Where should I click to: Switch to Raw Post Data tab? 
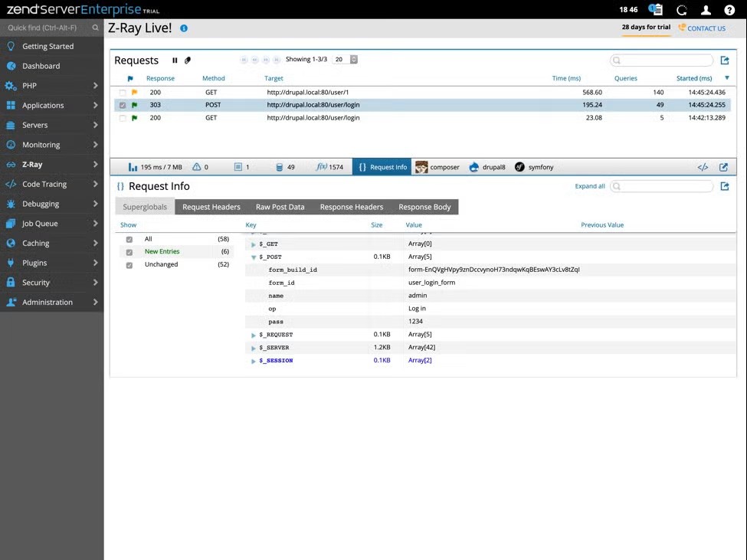coord(280,207)
